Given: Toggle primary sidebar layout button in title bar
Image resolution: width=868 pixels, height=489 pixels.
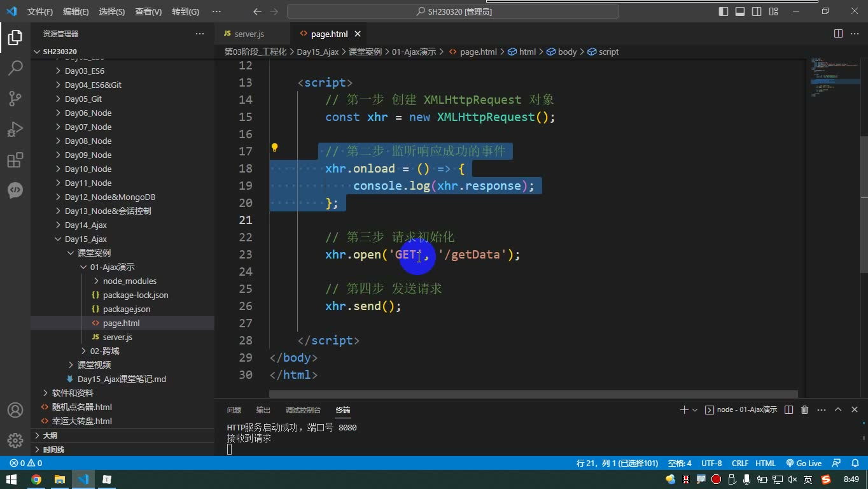Looking at the screenshot, I should pyautogui.click(x=724, y=11).
